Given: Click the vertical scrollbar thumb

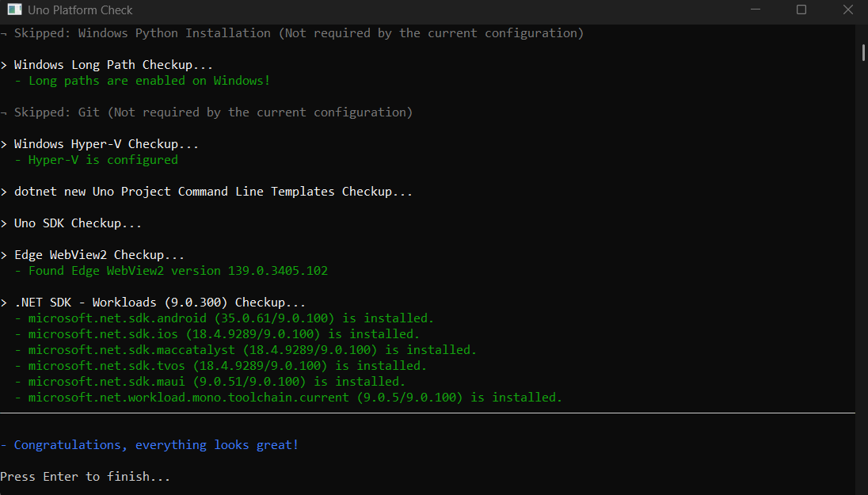Looking at the screenshot, I should [862, 51].
